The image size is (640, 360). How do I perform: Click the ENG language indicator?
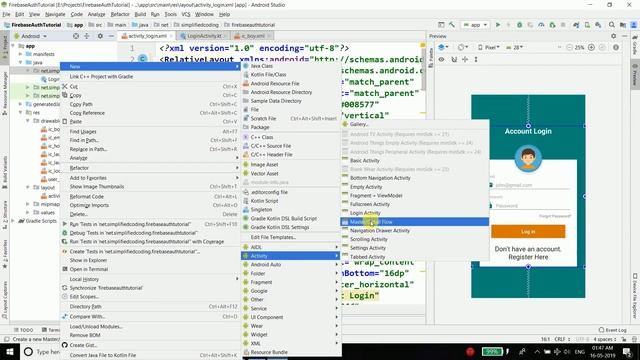coord(579,351)
